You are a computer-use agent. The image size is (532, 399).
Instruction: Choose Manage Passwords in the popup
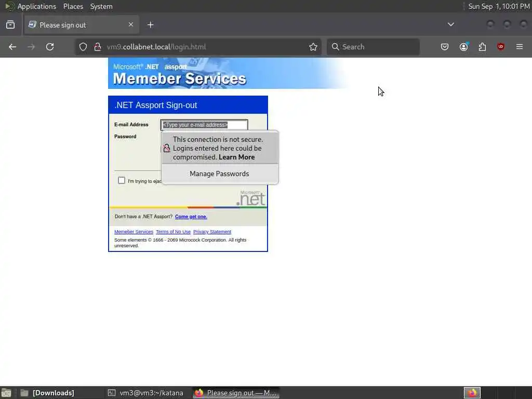point(220,174)
